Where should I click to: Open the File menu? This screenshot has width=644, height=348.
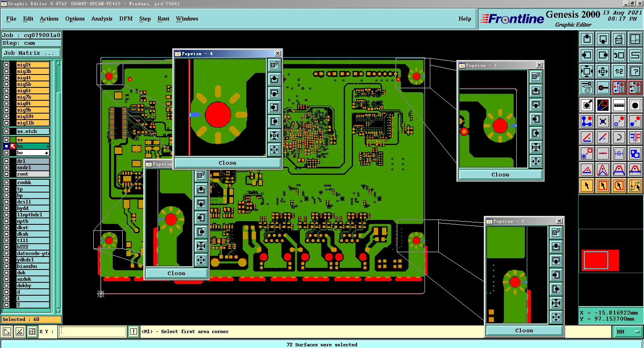tap(11, 19)
